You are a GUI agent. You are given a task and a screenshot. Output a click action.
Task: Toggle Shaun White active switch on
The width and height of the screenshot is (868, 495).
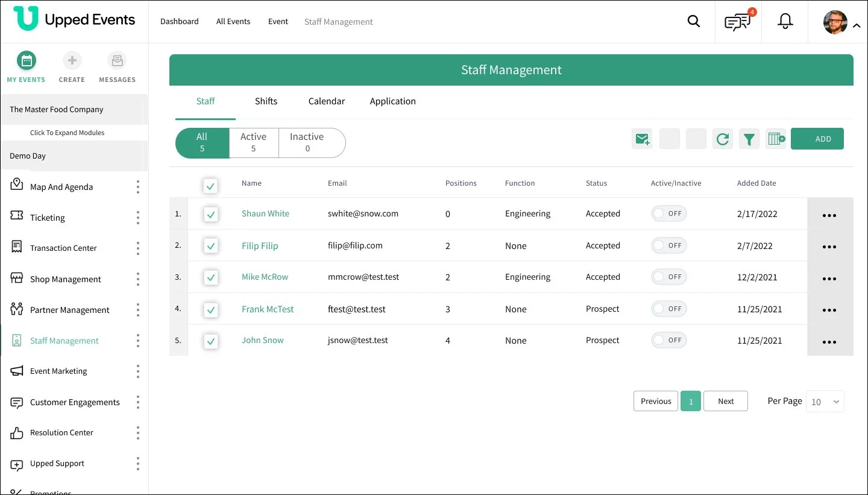tap(669, 213)
